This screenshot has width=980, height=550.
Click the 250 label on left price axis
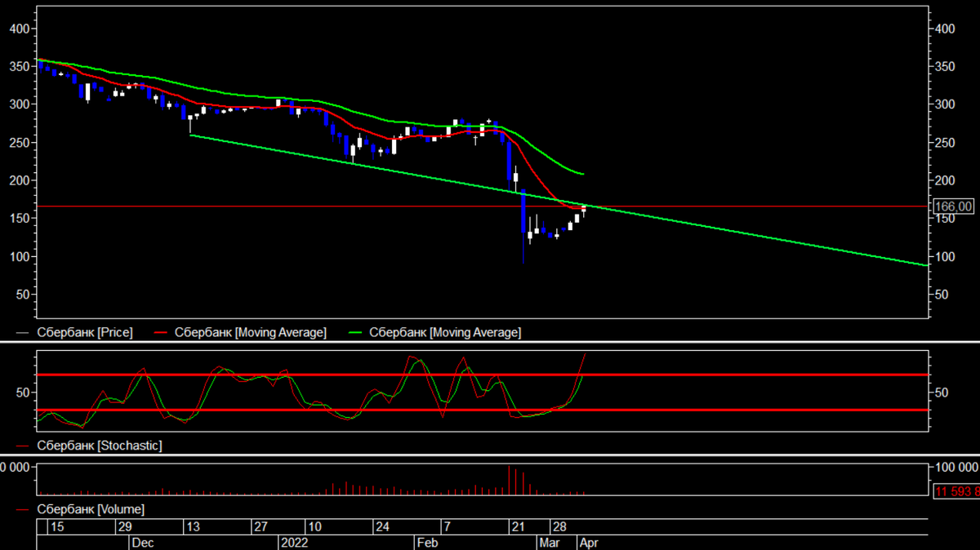[19, 142]
